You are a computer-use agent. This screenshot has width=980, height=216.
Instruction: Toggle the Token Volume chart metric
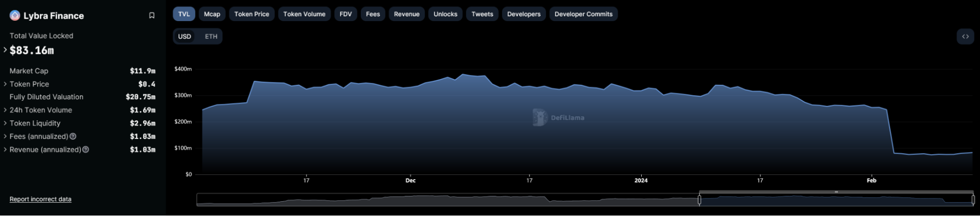(x=304, y=14)
